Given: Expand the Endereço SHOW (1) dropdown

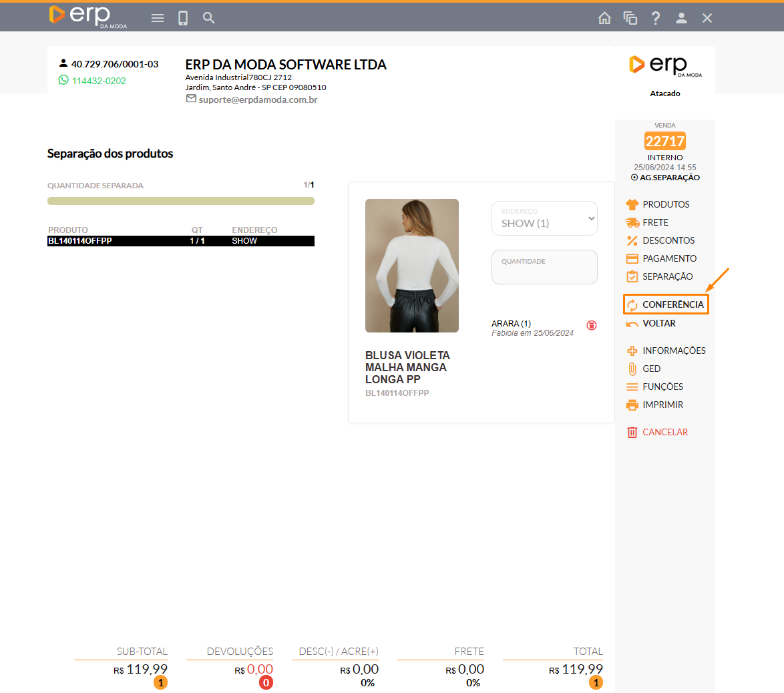Looking at the screenshot, I should click(x=544, y=218).
